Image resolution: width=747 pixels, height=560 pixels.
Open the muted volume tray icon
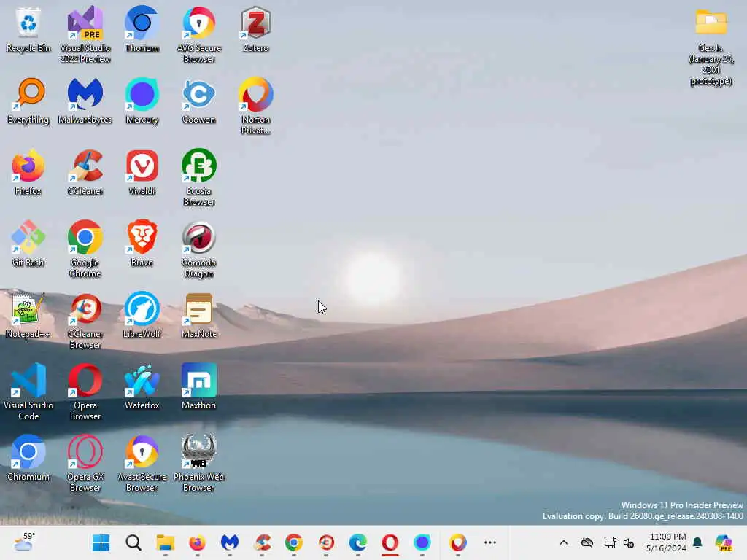point(629,542)
